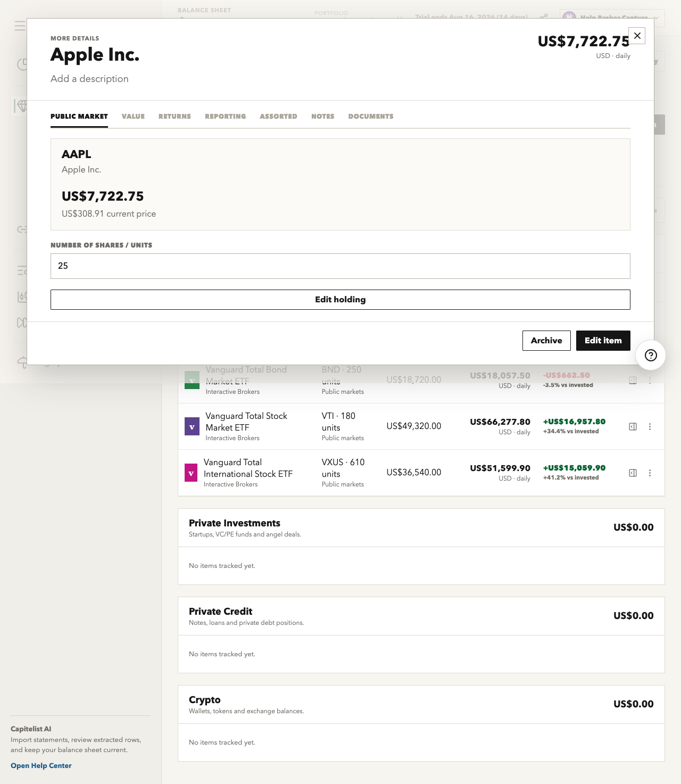Image resolution: width=681 pixels, height=784 pixels.
Task: Click US$51,599.90 current value
Action: pos(500,468)
